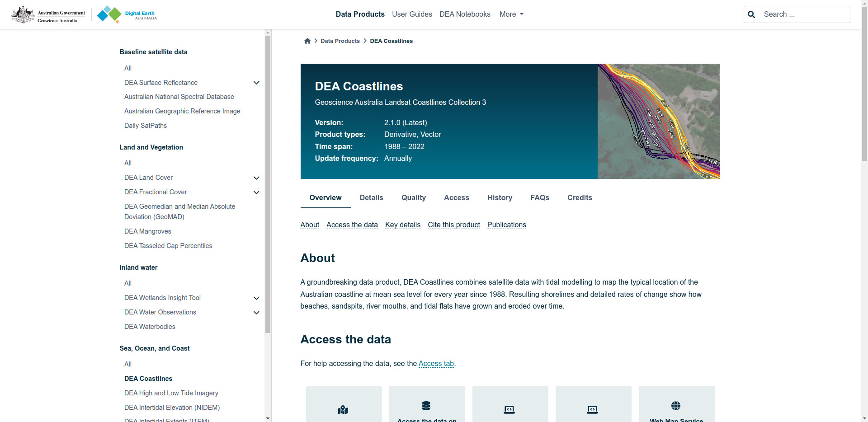868x422 pixels.
Task: Click the home icon in the breadcrumb
Action: (307, 41)
